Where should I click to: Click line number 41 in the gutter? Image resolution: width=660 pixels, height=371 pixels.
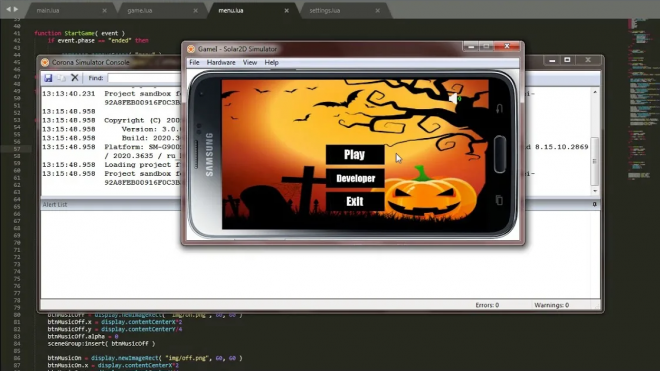(x=16, y=33)
